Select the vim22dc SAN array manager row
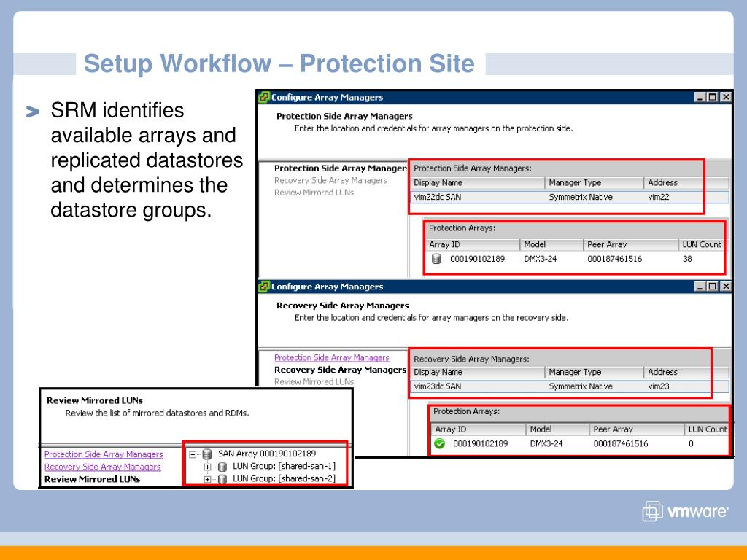Image resolution: width=747 pixels, height=560 pixels. 569,197
